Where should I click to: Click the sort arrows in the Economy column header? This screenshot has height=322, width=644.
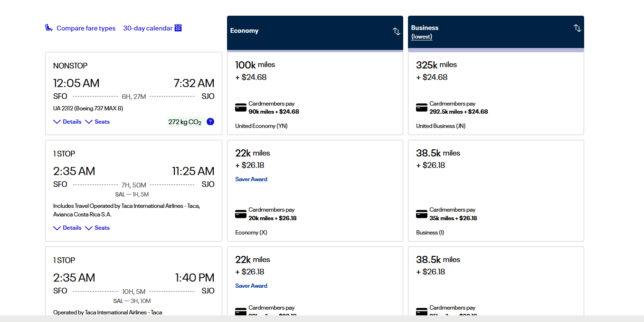pos(396,31)
